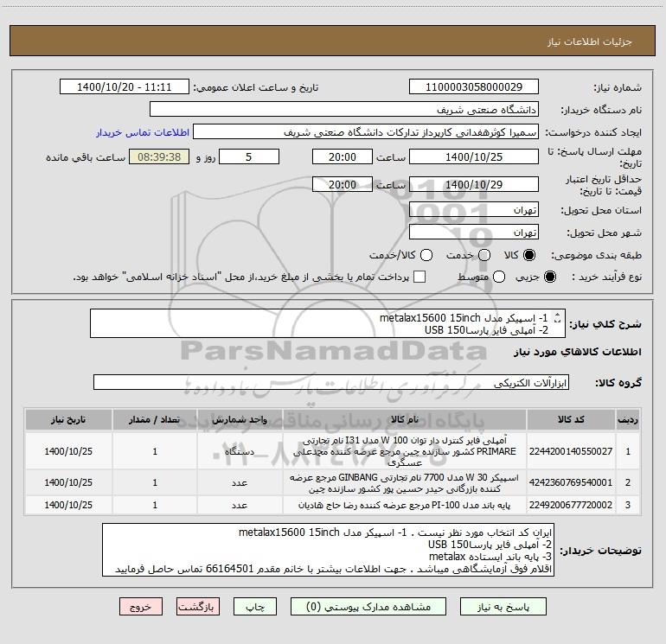Click the response deadline date 1400/10/25 field
This screenshot has height=644, width=666.
pos(474,156)
